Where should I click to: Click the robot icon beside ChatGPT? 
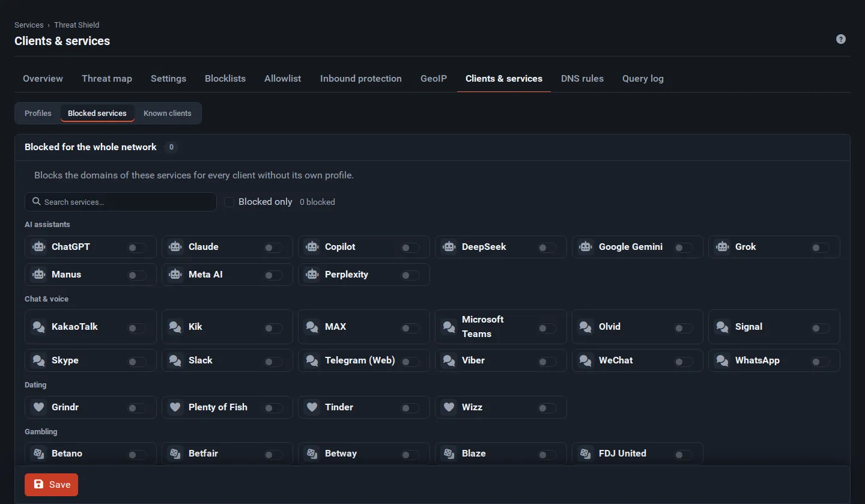[39, 247]
